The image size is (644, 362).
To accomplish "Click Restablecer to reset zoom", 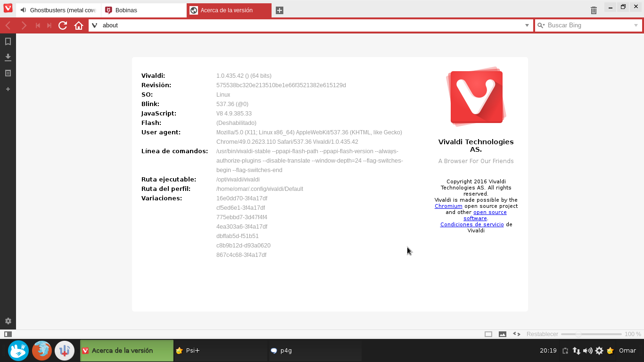I will coord(542,334).
